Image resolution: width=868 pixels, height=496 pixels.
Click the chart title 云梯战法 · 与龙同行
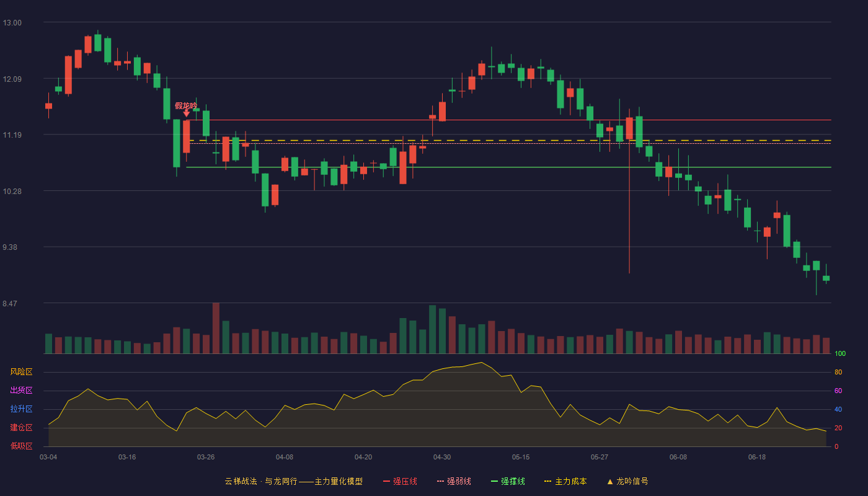pos(260,481)
